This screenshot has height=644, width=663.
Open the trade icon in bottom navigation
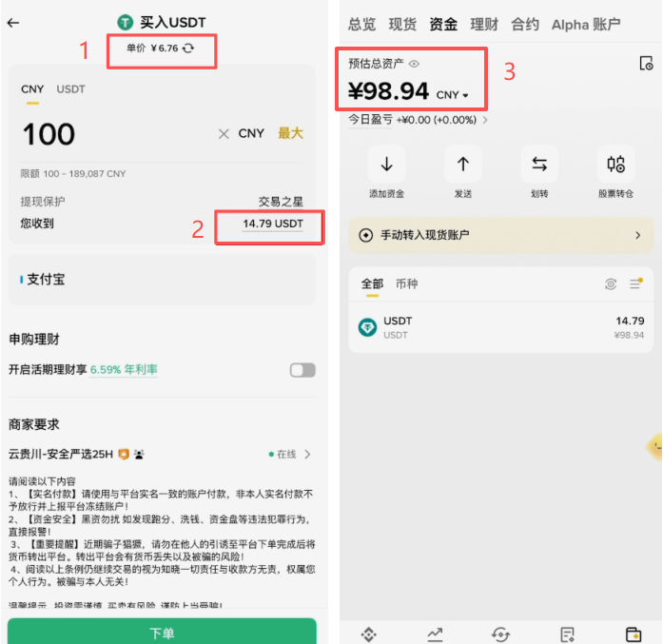click(500, 634)
